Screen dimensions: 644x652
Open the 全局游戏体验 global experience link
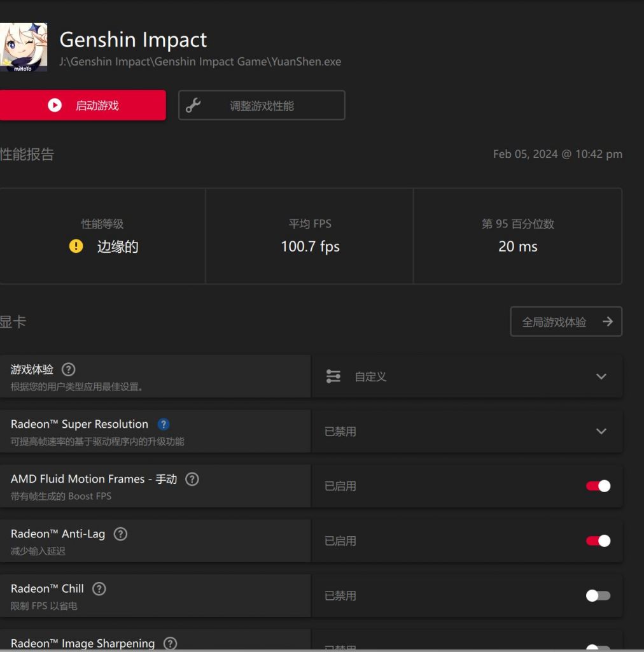pos(566,322)
